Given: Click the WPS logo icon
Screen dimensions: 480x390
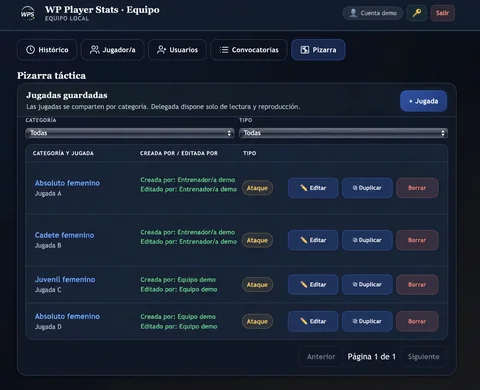Looking at the screenshot, I should [27, 14].
